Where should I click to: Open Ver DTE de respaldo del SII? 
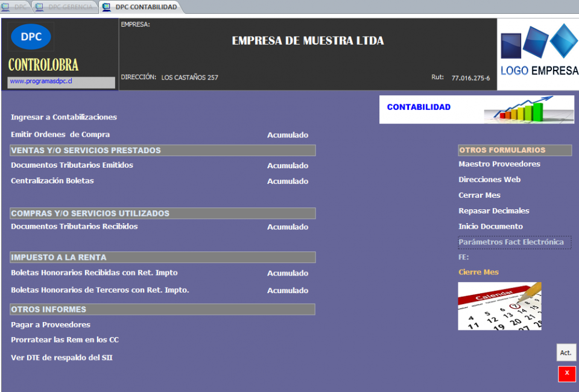coord(62,358)
